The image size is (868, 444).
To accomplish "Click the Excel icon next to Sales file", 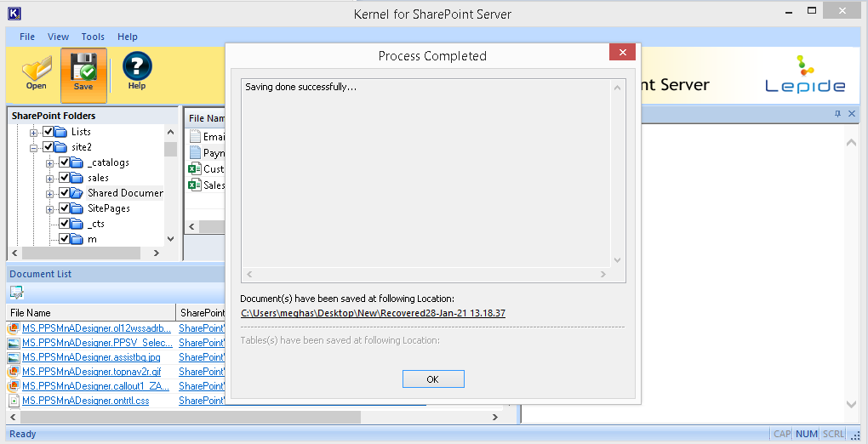I will click(194, 185).
